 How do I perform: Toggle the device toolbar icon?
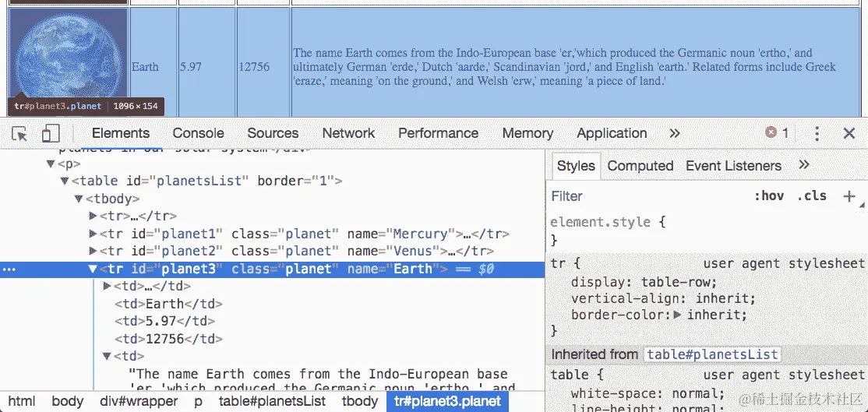(51, 133)
